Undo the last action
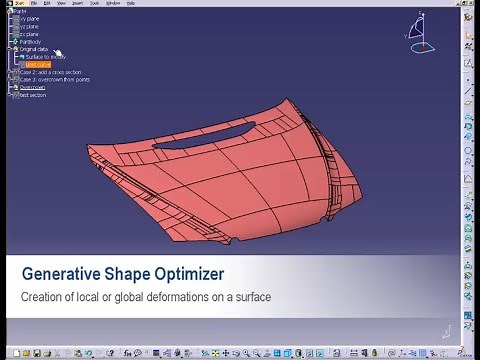Screen dimensions: 480x360 click(x=88, y=353)
